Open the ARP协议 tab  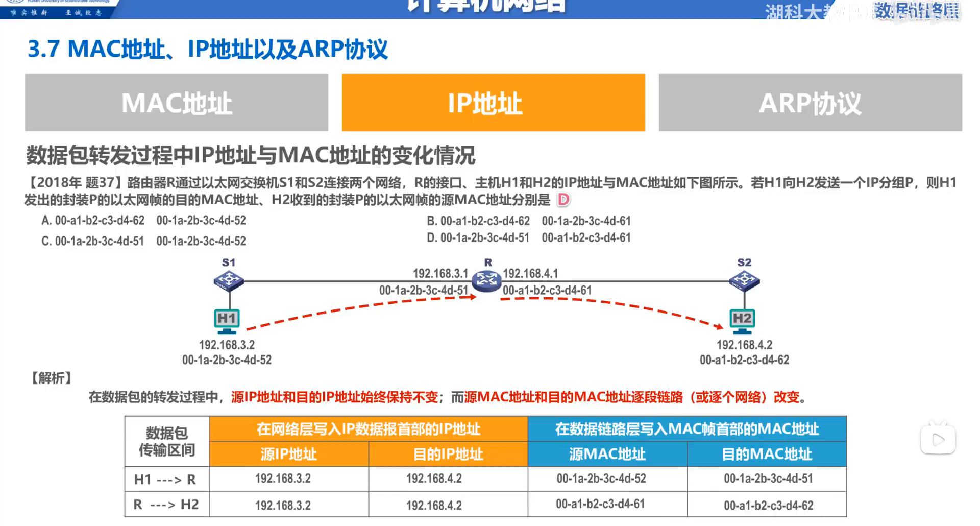(811, 103)
